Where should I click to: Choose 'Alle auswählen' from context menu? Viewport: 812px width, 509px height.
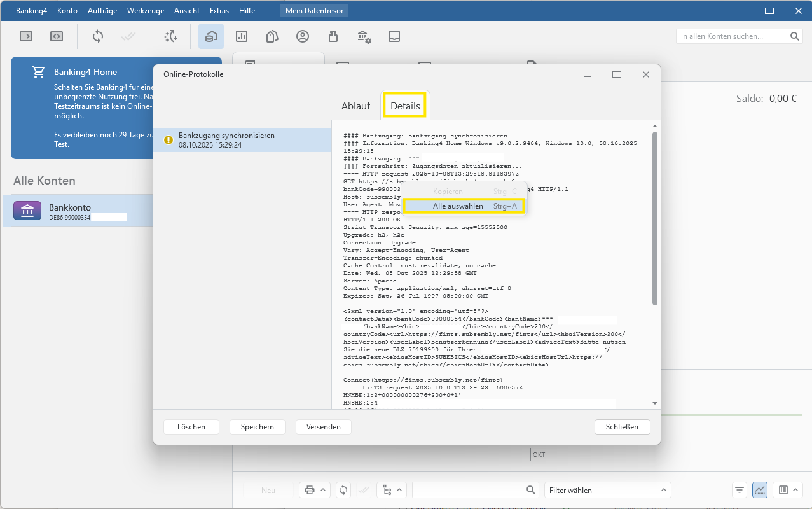[x=464, y=206]
